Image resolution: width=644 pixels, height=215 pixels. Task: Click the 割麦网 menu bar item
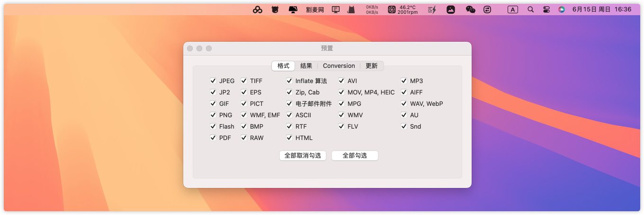pyautogui.click(x=315, y=9)
